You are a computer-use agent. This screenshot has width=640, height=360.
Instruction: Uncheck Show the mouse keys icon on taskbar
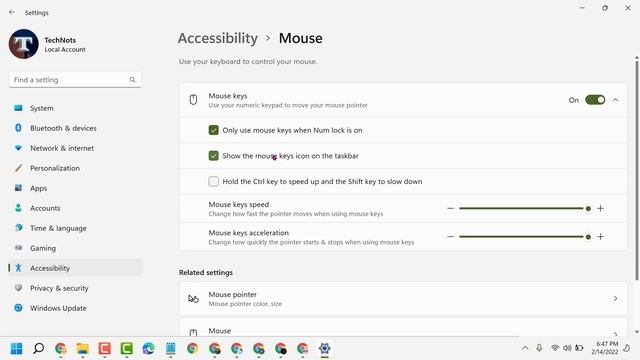[213, 156]
